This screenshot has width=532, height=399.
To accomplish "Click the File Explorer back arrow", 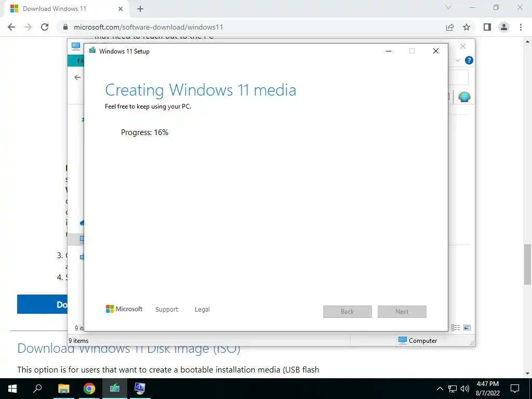I will (77, 77).
